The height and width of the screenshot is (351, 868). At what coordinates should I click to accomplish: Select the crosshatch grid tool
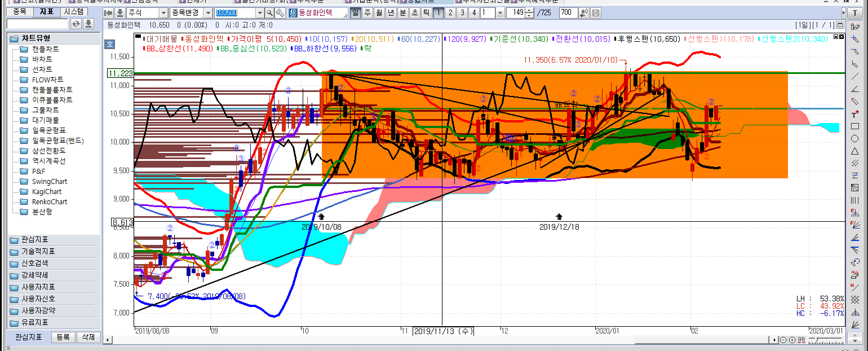(x=855, y=299)
